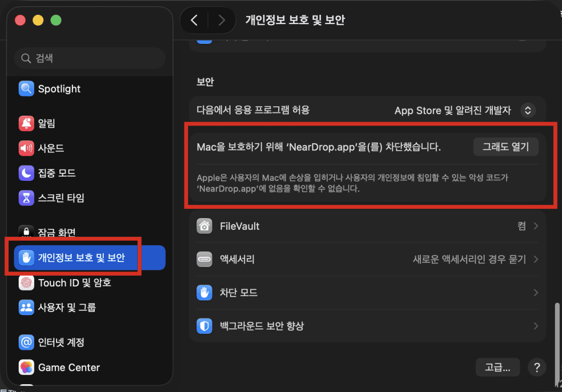Click the 스크린 타임 hourglass icon
This screenshot has height=392, width=562.
[26, 197]
